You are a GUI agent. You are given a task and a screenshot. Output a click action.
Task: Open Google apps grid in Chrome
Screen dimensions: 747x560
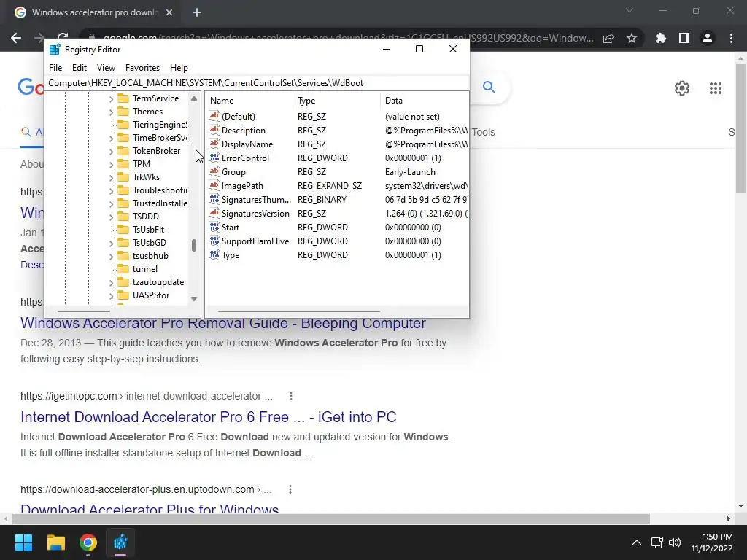pyautogui.click(x=715, y=88)
